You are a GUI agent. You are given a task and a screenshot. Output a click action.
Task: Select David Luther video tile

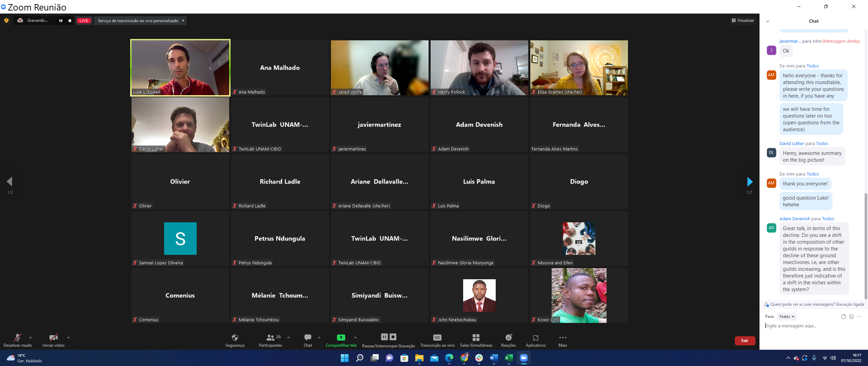(x=180, y=125)
